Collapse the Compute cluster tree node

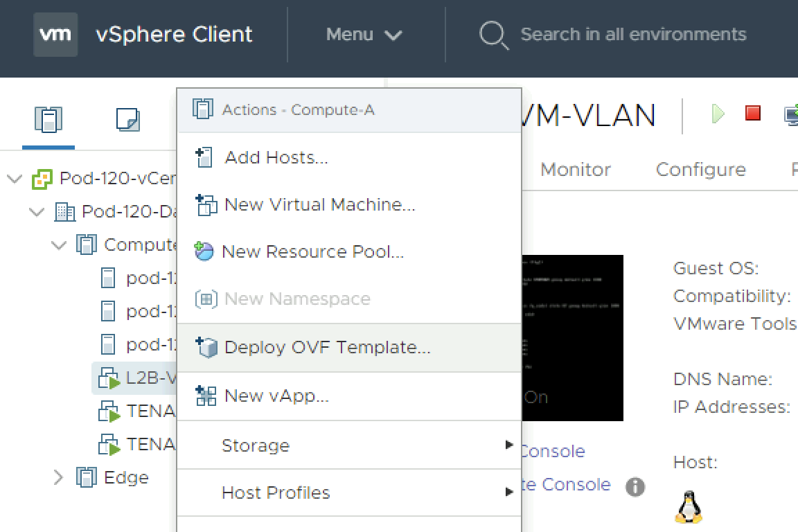point(59,245)
